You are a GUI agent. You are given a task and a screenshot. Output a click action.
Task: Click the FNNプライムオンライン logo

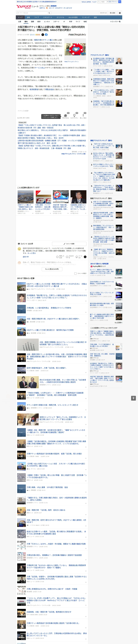77,35
